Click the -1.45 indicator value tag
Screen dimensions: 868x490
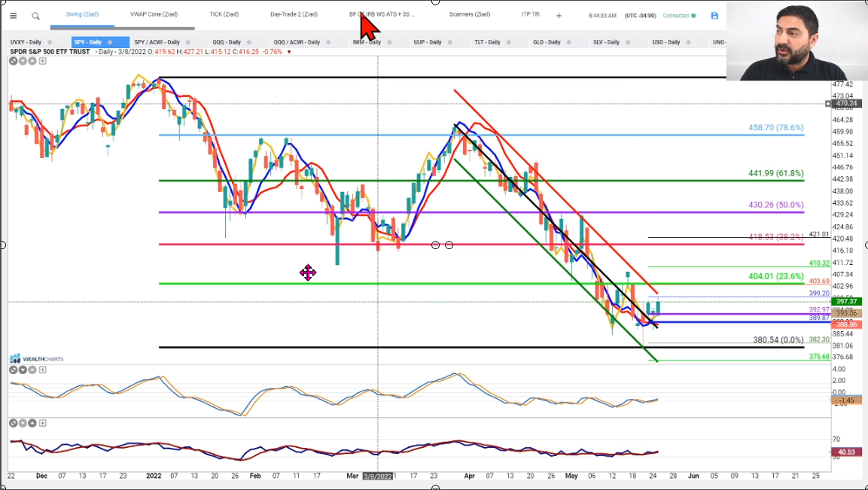click(847, 400)
